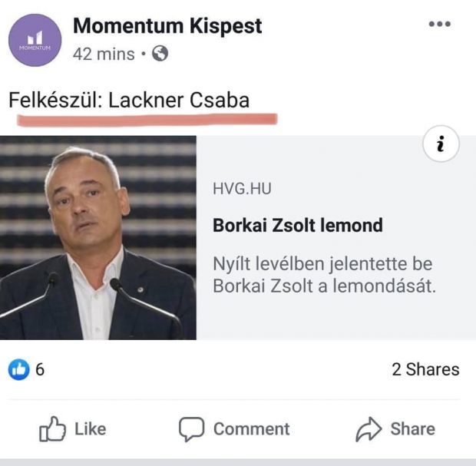Click the HVG.HU source label
476x466 pixels.
pyautogui.click(x=242, y=189)
